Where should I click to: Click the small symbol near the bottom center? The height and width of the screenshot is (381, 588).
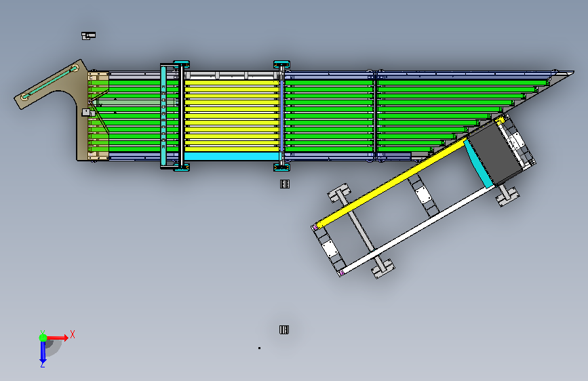pyautogui.click(x=284, y=329)
